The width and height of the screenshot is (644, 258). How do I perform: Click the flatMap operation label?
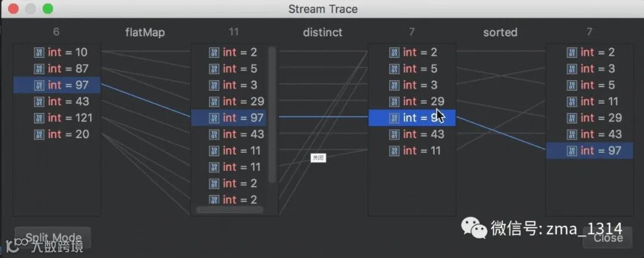click(x=145, y=32)
